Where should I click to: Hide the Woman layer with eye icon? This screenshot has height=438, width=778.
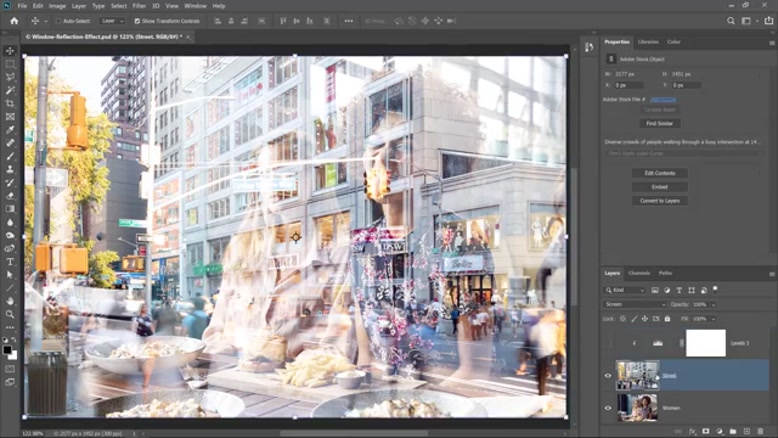coord(607,407)
